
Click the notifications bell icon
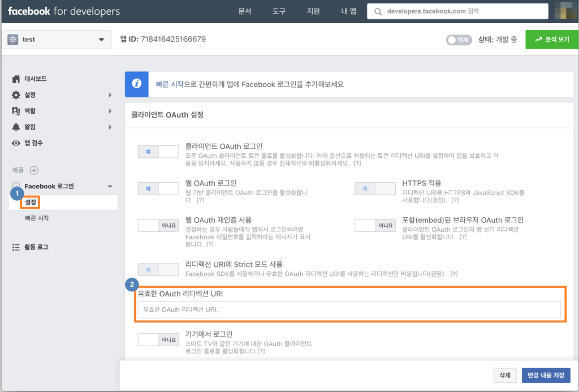click(16, 127)
